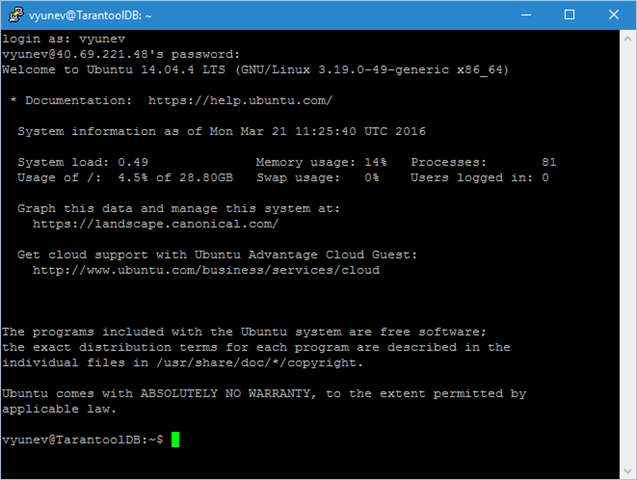Click the 'login as: vyunev' line

[52, 39]
